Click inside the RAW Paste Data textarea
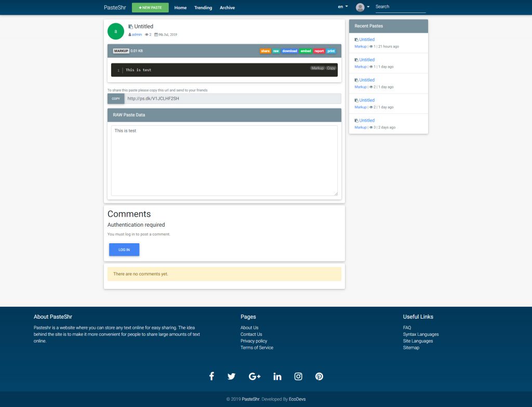 pyautogui.click(x=224, y=161)
